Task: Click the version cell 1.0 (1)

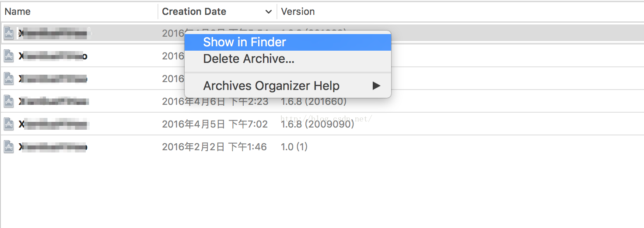Action: pyautogui.click(x=294, y=147)
